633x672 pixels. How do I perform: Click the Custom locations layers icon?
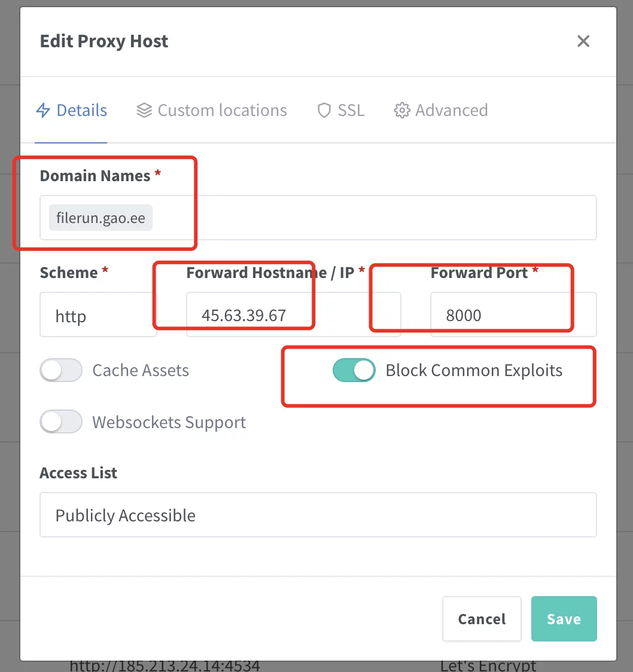(x=144, y=111)
